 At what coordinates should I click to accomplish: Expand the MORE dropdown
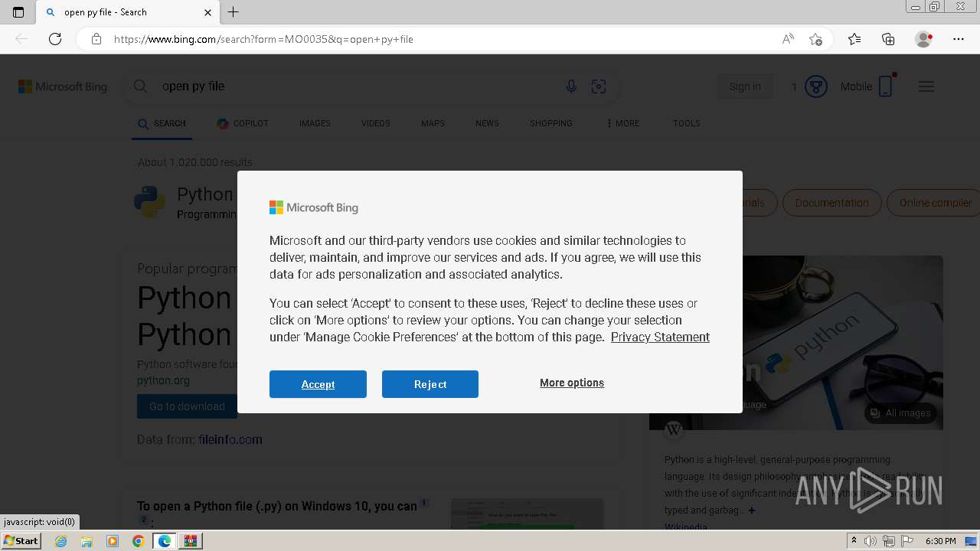622,123
